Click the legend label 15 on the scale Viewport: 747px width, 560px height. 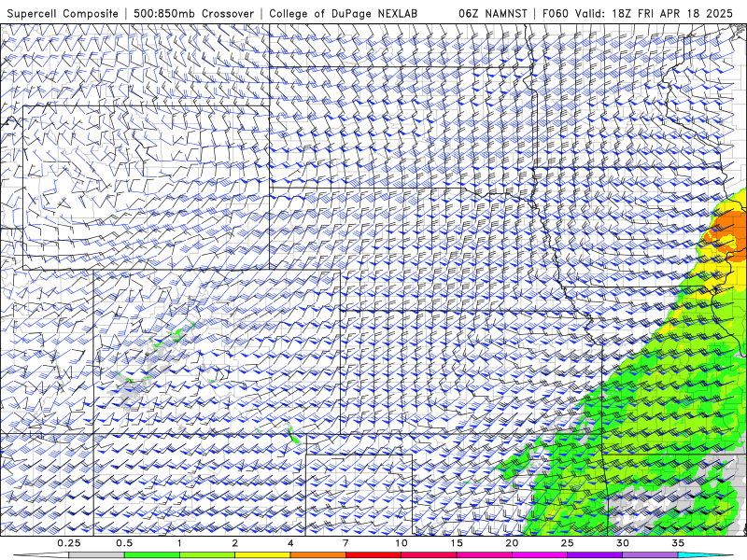tap(457, 543)
